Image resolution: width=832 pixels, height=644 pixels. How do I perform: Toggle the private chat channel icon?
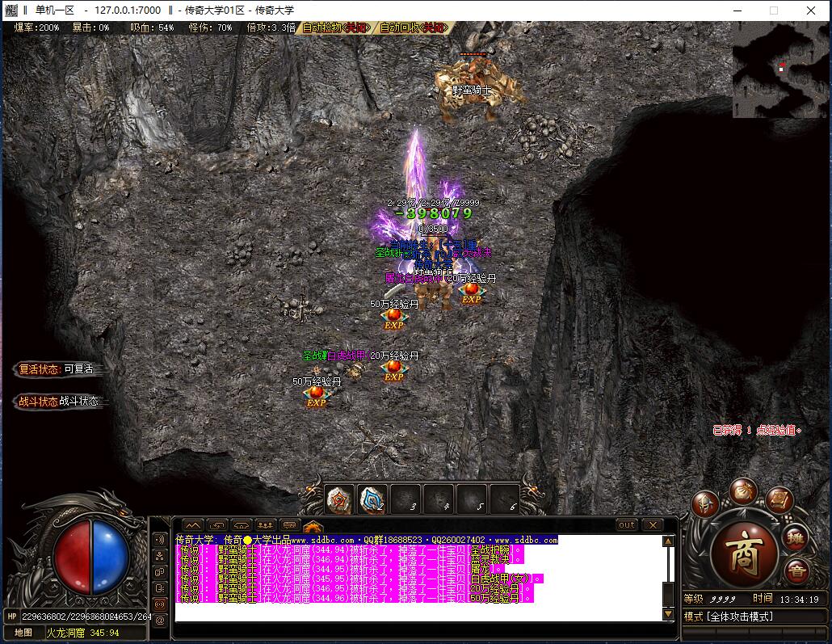coord(160,587)
